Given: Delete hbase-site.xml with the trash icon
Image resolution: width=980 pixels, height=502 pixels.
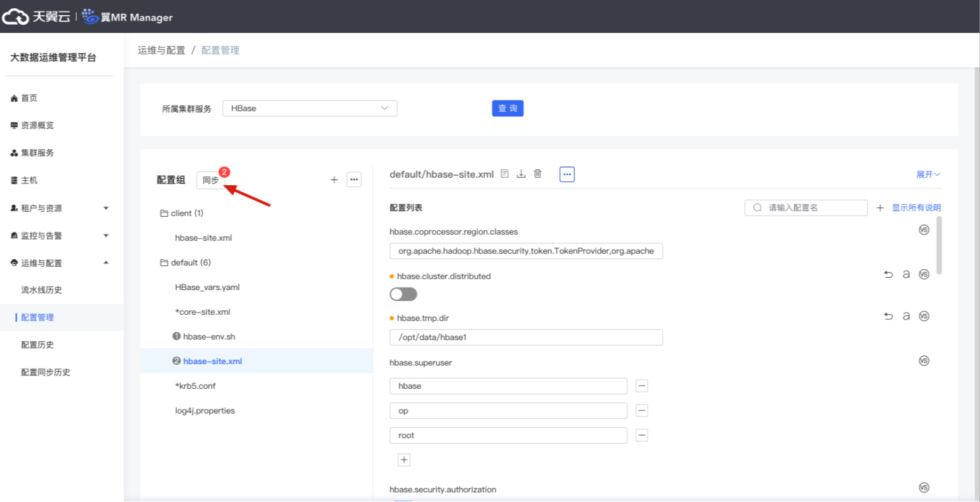Looking at the screenshot, I should click(538, 174).
